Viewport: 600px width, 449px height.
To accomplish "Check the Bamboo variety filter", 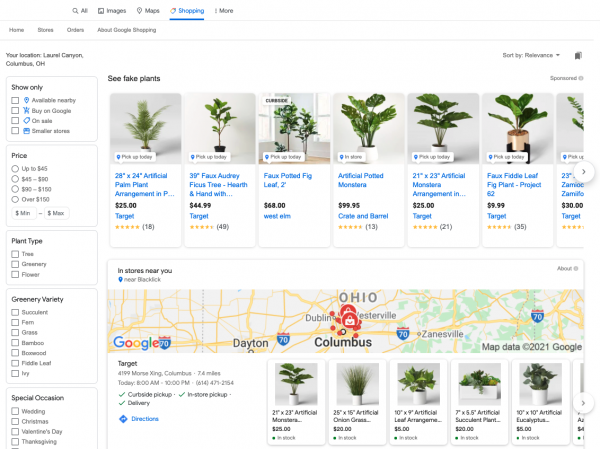I will pyautogui.click(x=15, y=343).
